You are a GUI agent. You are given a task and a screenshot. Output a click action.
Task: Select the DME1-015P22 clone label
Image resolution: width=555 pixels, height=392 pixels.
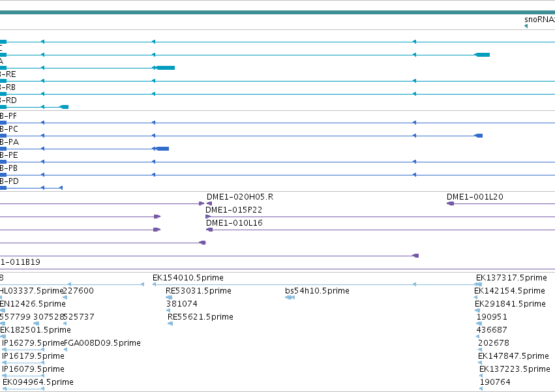tap(233, 210)
